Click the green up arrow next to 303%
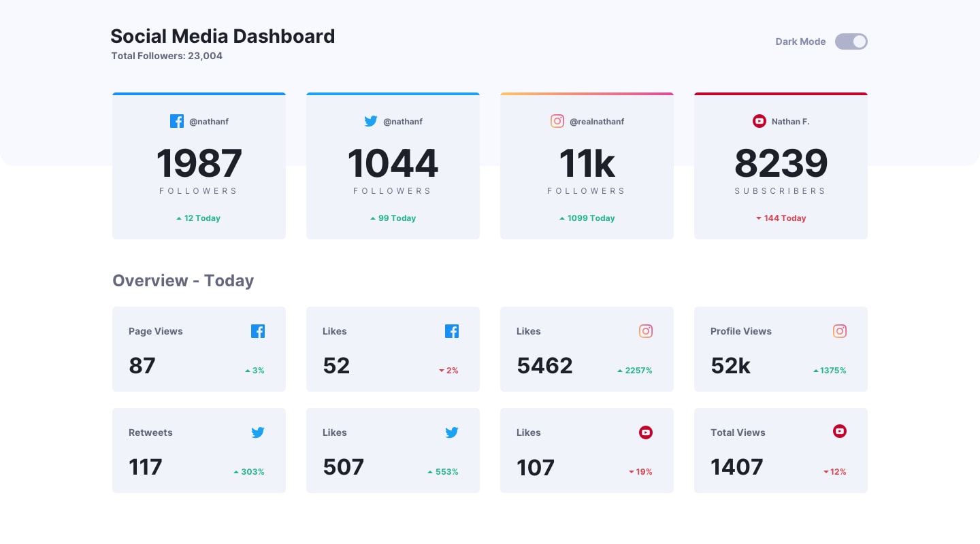The width and height of the screenshot is (980, 544). pyautogui.click(x=236, y=471)
